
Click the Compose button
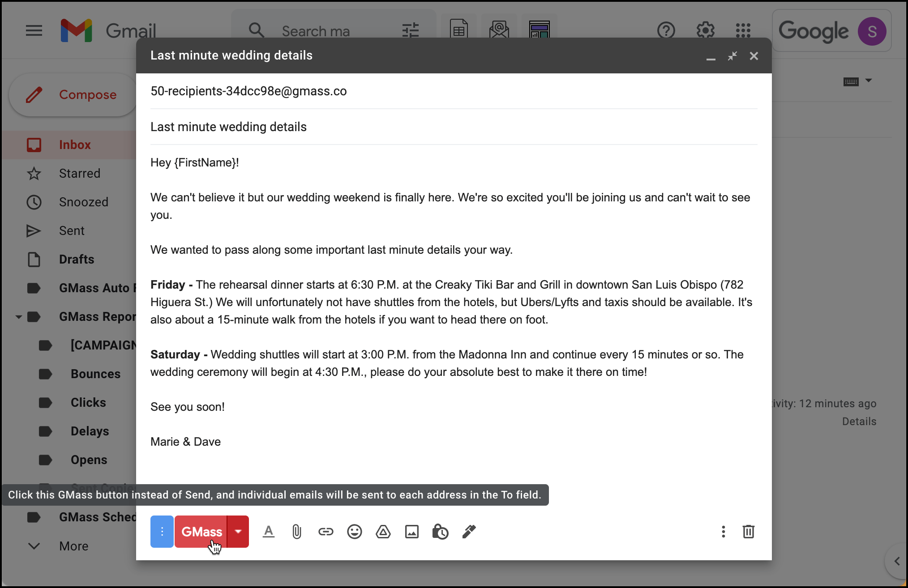coord(73,95)
